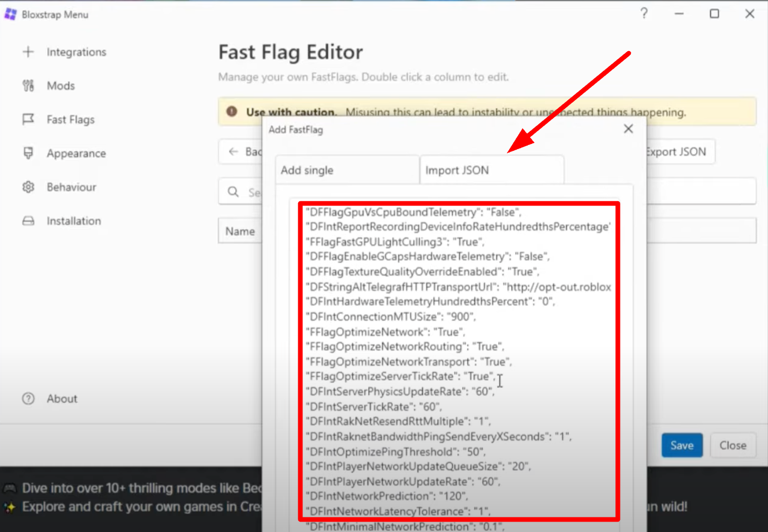The height and width of the screenshot is (532, 768).
Task: Click the DFIntOptimizePingThreshold line
Action: [x=395, y=452]
